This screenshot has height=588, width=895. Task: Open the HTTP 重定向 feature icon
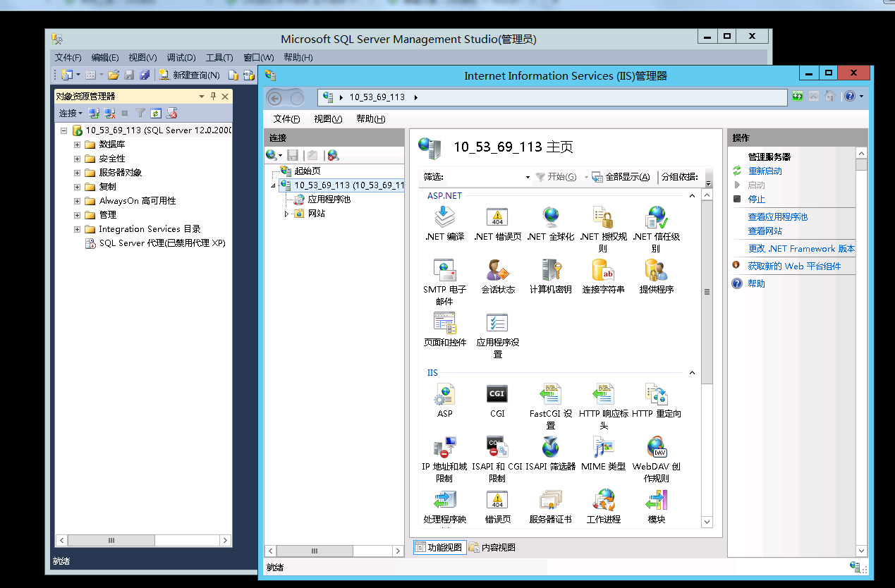(x=656, y=395)
